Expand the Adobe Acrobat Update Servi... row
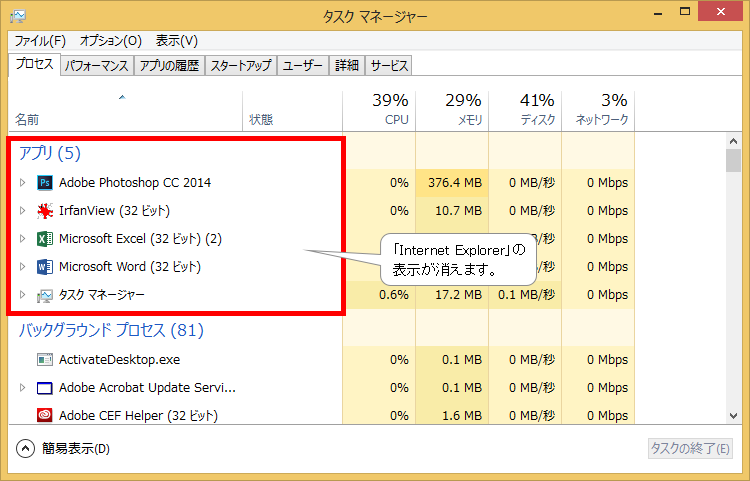The width and height of the screenshot is (750, 481). [x=22, y=388]
